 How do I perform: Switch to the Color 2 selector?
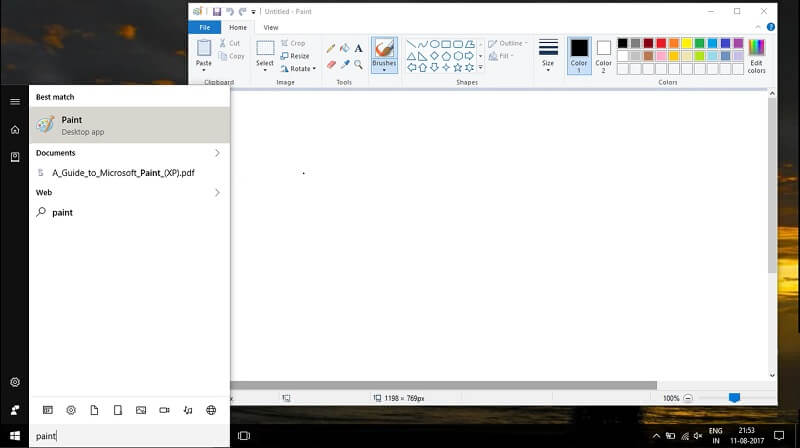pyautogui.click(x=603, y=54)
